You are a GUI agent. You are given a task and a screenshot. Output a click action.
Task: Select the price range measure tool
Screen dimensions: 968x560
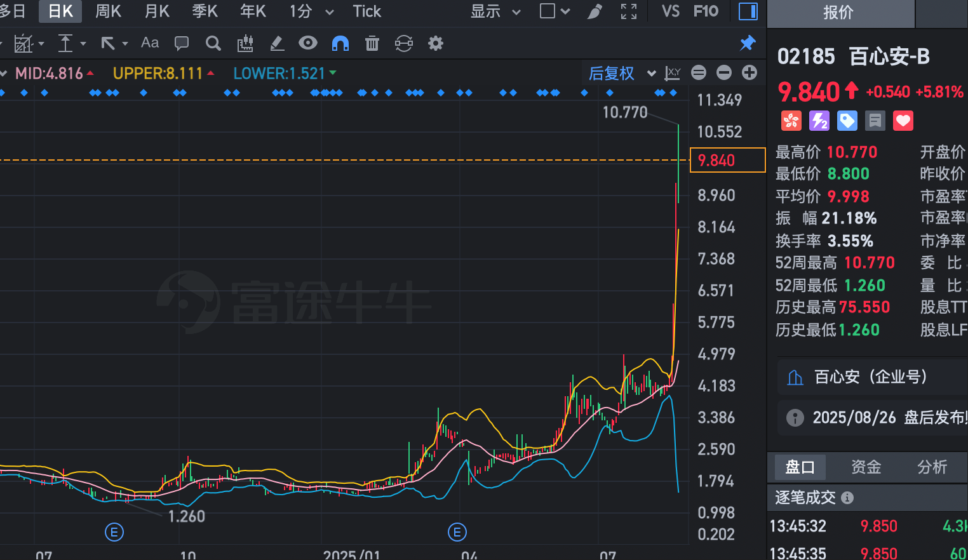(x=65, y=43)
